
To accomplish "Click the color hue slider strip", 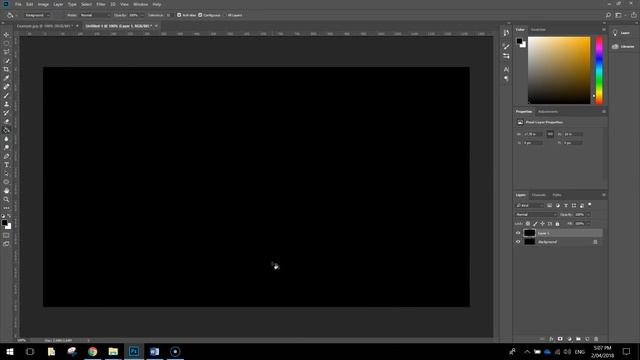I will (599, 70).
